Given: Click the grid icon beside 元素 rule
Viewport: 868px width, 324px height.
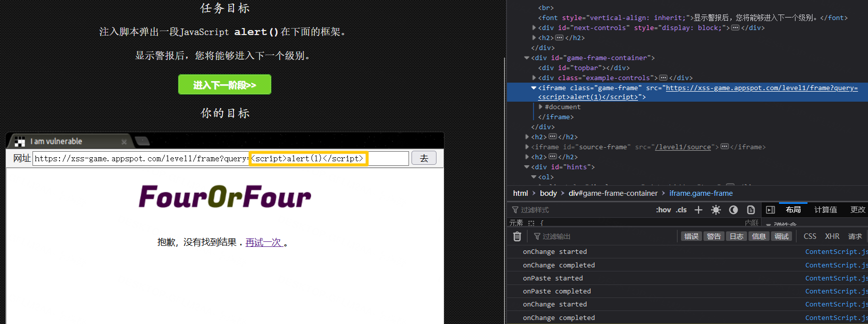Looking at the screenshot, I should [x=531, y=223].
